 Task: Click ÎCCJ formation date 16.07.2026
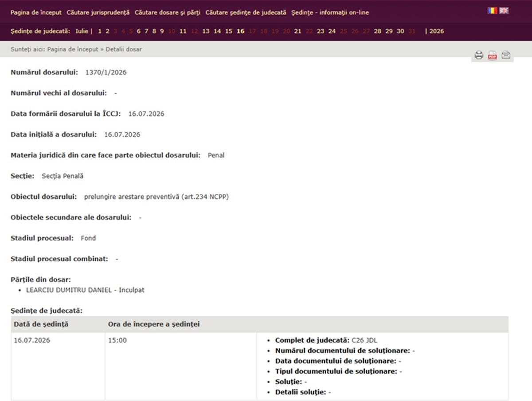click(146, 114)
